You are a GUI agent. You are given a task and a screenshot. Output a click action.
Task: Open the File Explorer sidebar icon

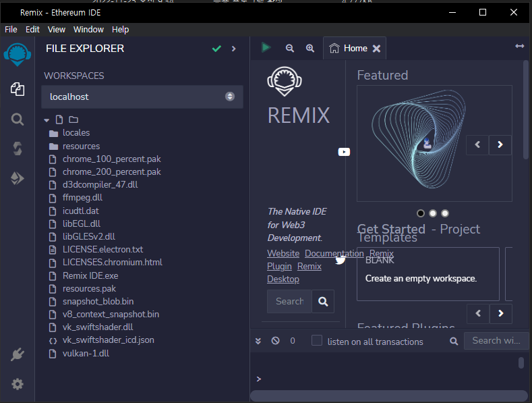(18, 89)
